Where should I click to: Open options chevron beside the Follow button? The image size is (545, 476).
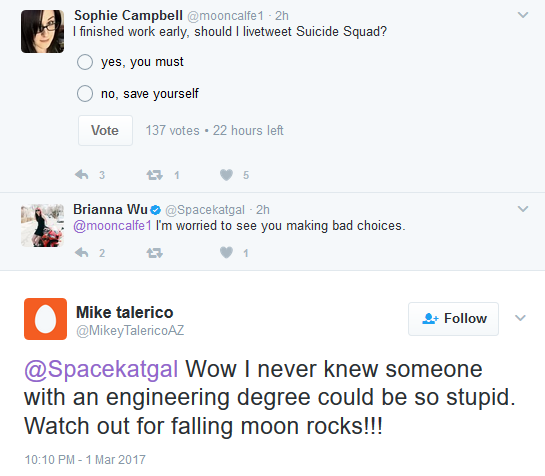520,318
